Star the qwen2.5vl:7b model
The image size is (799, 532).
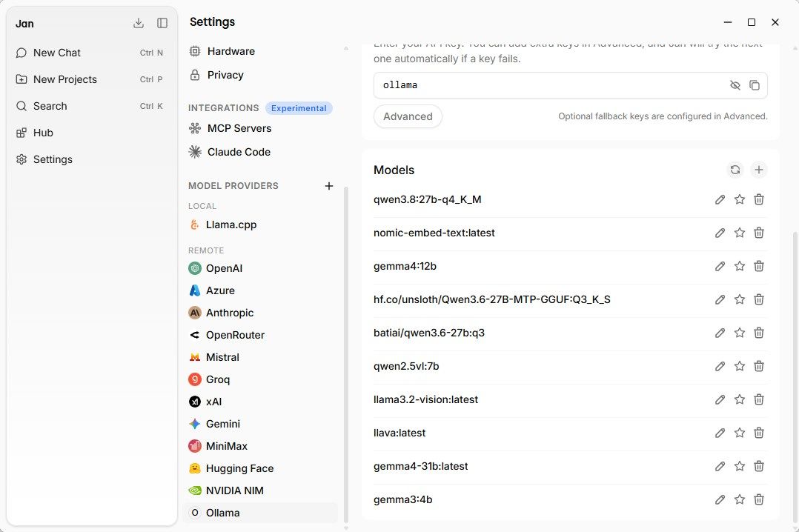tap(740, 366)
